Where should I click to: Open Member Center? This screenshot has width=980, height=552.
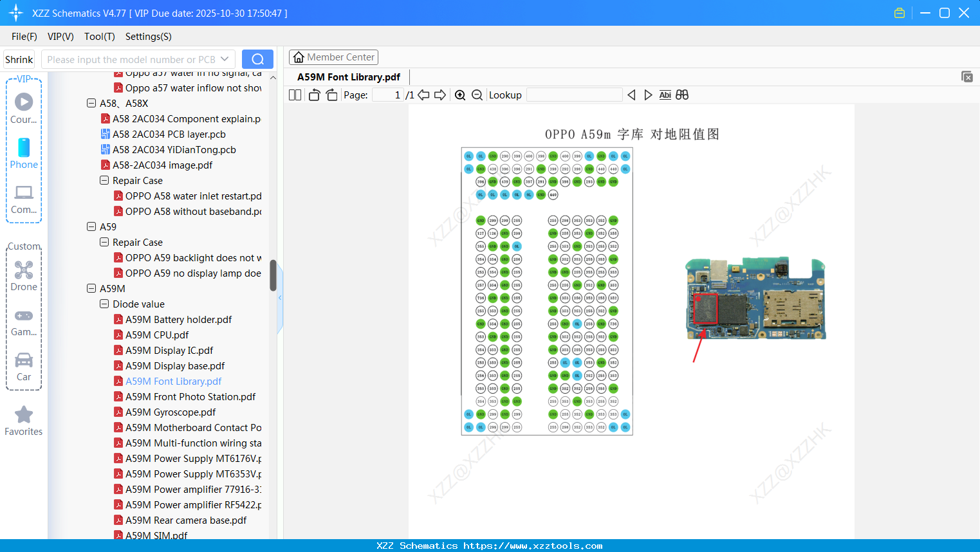333,57
